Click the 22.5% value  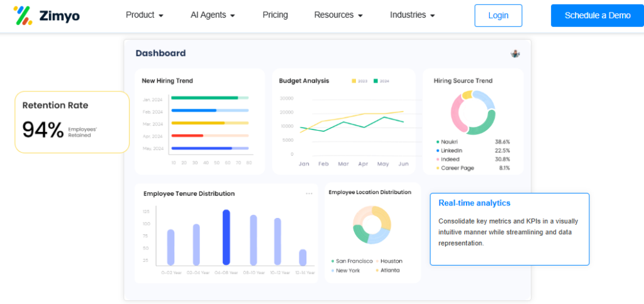(502, 151)
